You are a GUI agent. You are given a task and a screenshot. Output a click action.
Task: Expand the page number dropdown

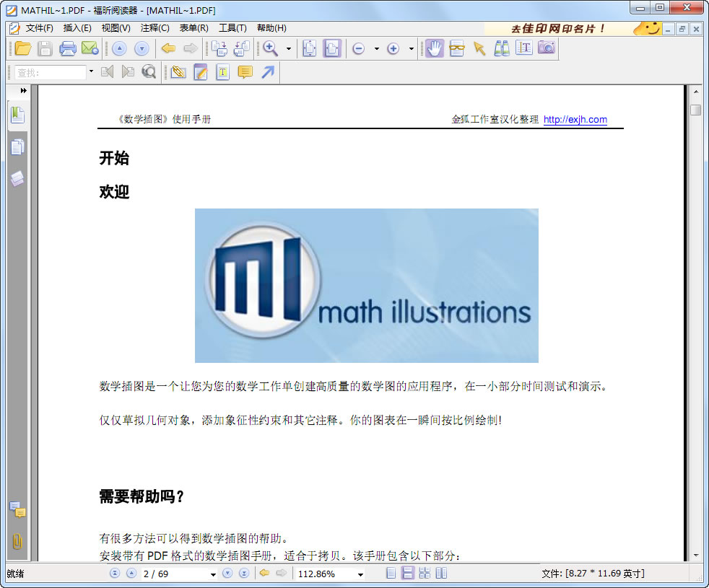tap(213, 574)
